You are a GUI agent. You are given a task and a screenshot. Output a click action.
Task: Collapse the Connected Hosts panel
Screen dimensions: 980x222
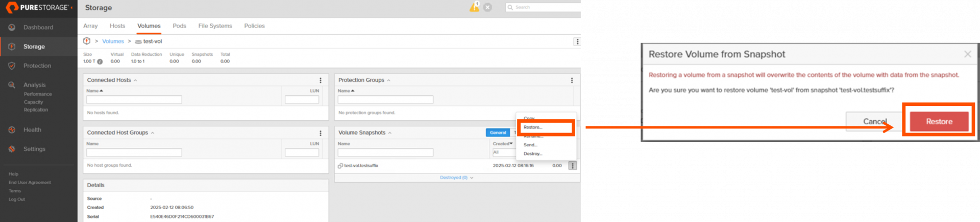click(135, 80)
